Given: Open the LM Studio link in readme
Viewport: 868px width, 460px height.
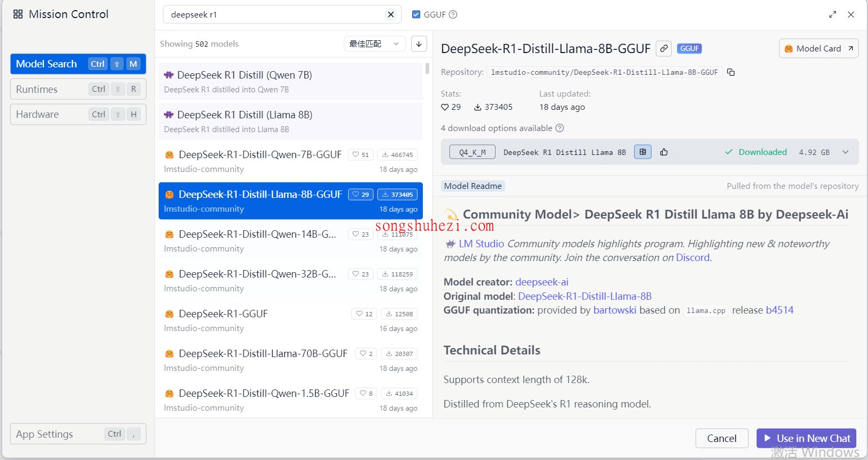Looking at the screenshot, I should click(481, 244).
